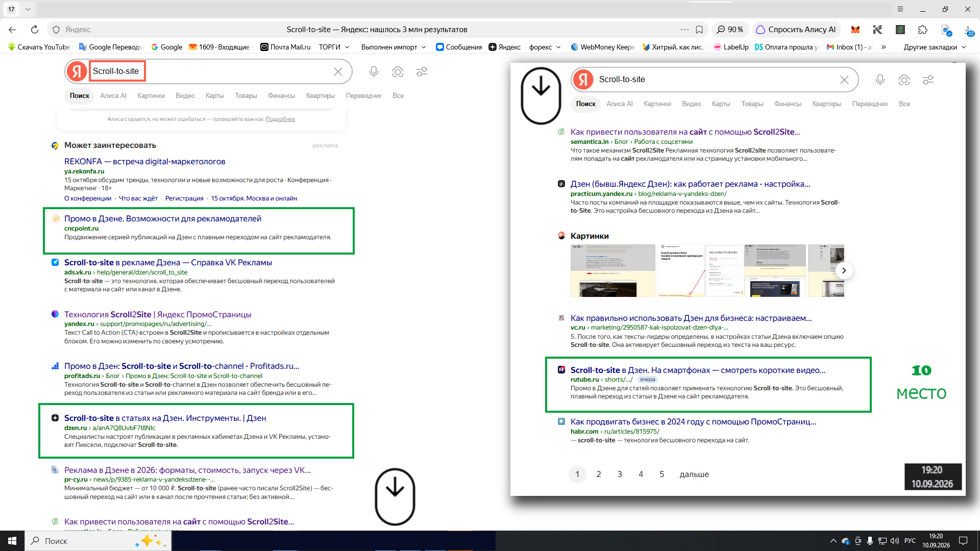Switch to the Картинки tab on left

coord(151,95)
